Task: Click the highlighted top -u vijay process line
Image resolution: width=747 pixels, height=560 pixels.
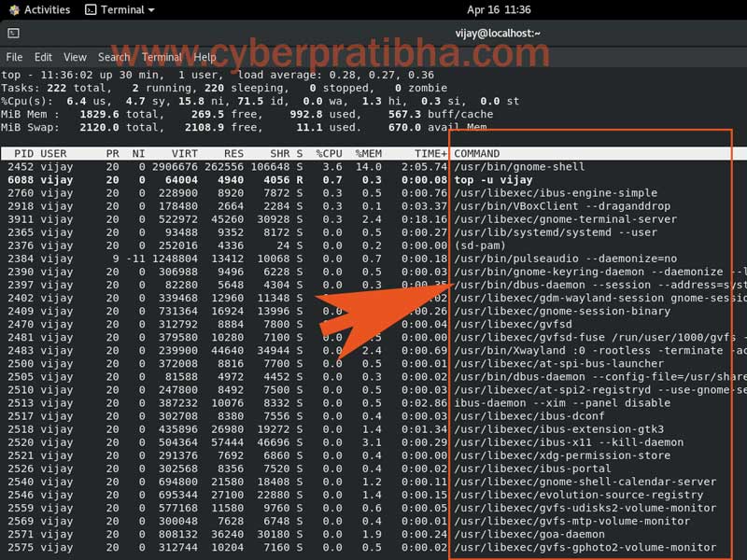Action: pyautogui.click(x=493, y=180)
